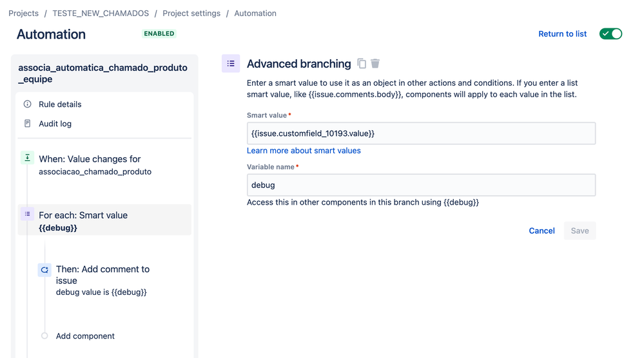The image size is (644, 358).
Task: Delete the Advanced branching component
Action: [x=375, y=64]
